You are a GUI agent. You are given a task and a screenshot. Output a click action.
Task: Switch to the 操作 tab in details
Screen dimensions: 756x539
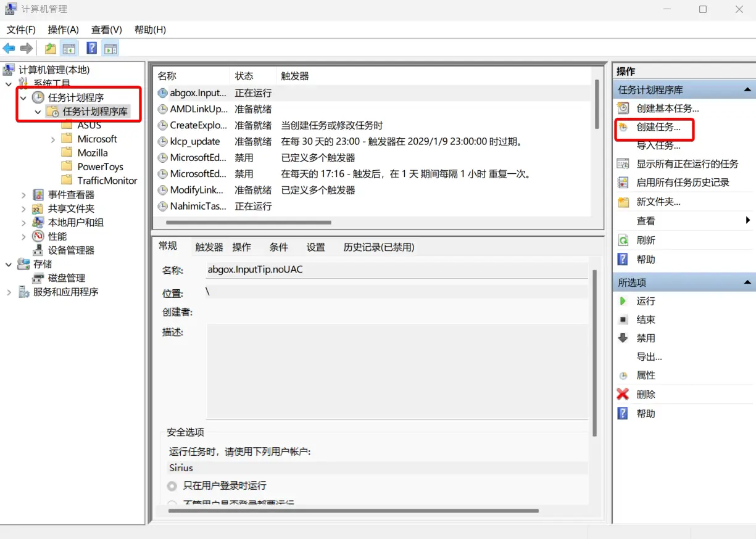pyautogui.click(x=241, y=247)
